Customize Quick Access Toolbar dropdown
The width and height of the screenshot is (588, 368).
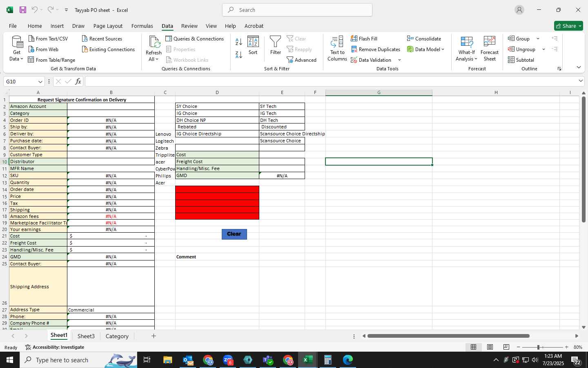[66, 10]
